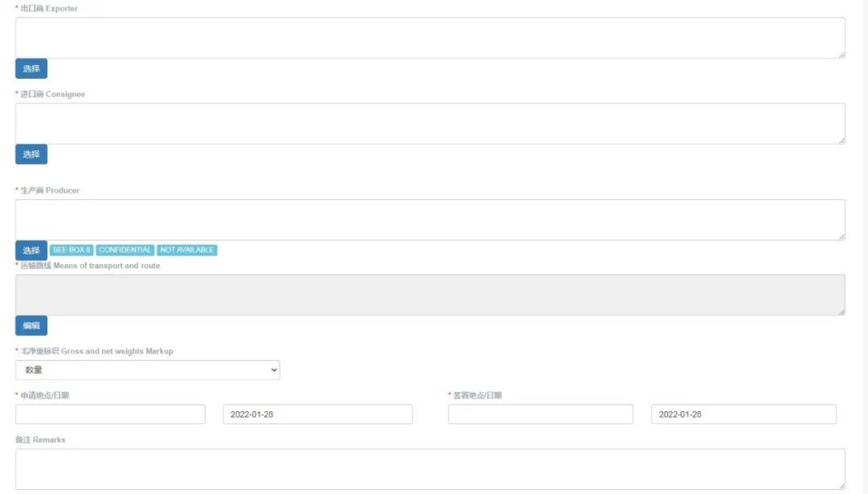The width and height of the screenshot is (868, 494).
Task: Click 选择 button under Consignee field
Action: 31,154
